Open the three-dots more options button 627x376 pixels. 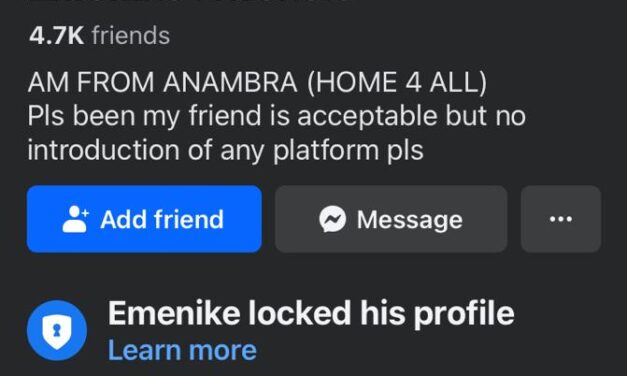pos(561,219)
